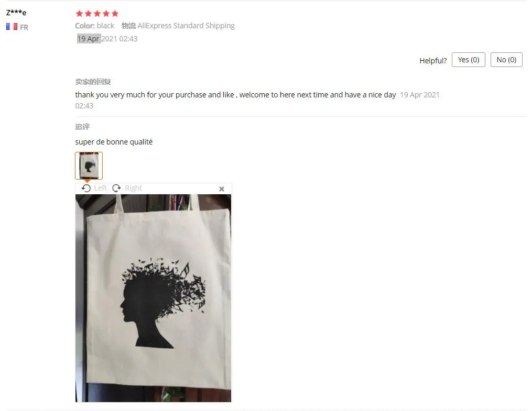Click the French flag icon

pos(12,26)
